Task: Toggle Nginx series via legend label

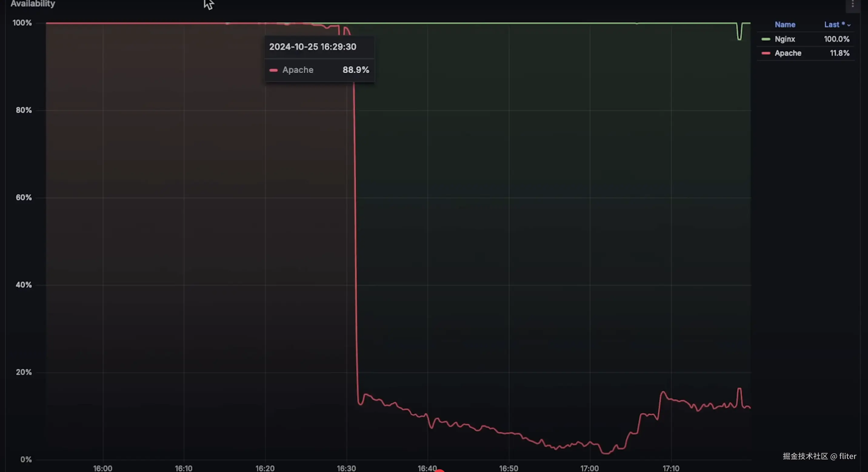Action: tap(784, 39)
